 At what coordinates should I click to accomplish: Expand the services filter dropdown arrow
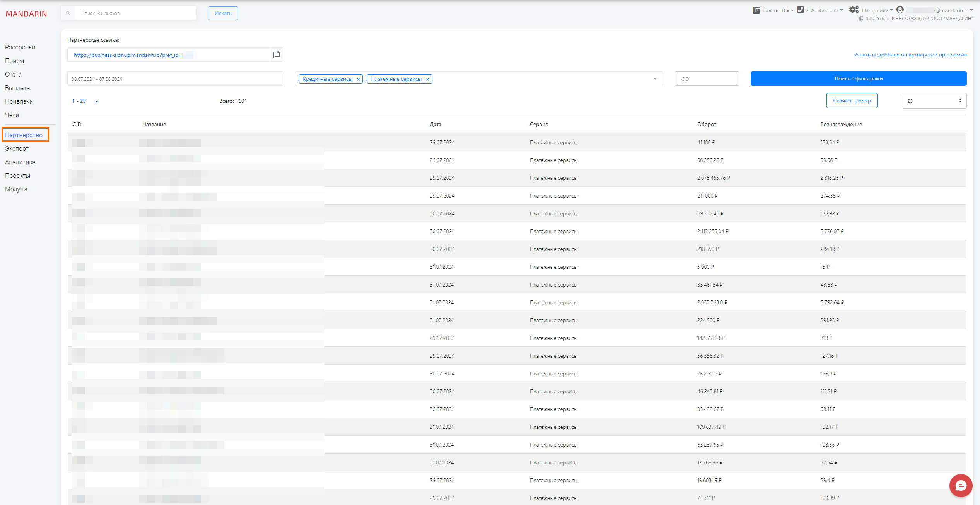(655, 79)
